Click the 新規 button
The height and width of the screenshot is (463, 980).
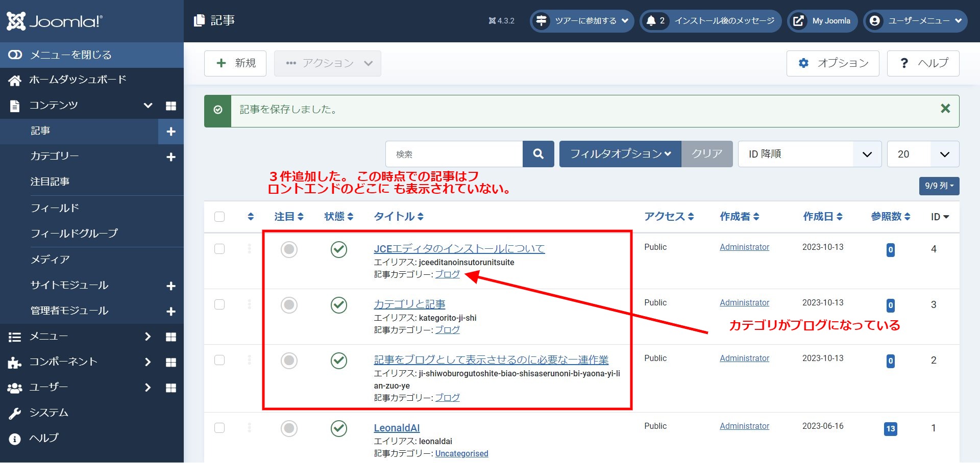click(235, 63)
